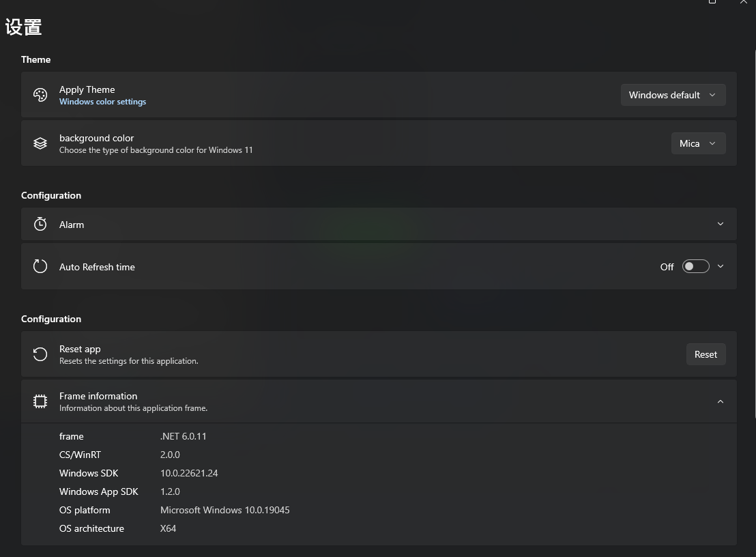
Task: Click the maximize icon in the title bar
Action: [712, 3]
